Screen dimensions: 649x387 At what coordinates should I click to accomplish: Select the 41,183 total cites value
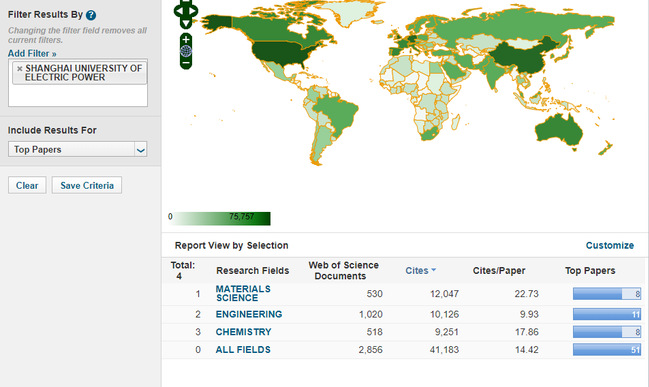(444, 350)
